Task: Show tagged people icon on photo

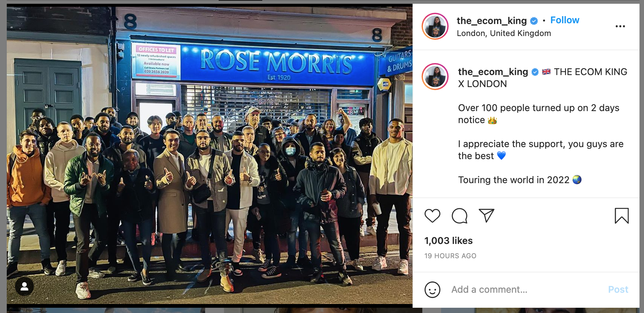Action: tap(24, 286)
